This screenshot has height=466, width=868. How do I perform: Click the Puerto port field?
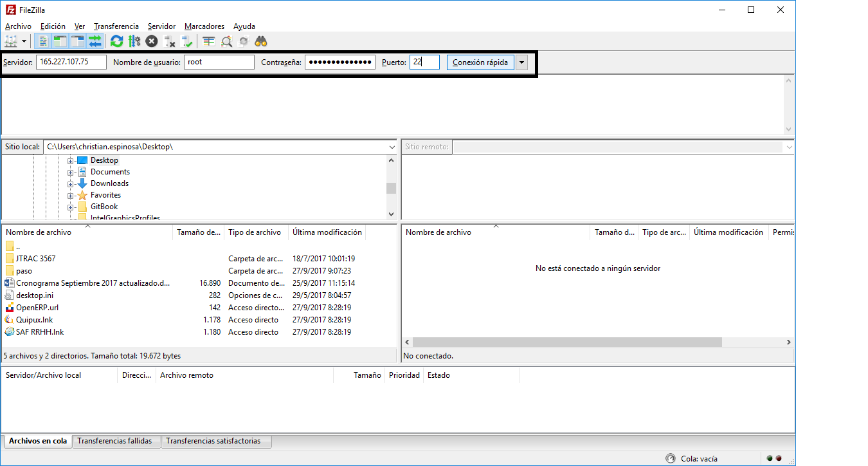point(424,62)
